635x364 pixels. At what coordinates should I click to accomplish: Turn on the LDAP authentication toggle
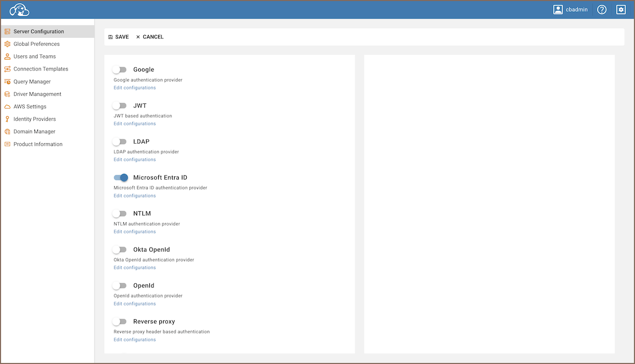pyautogui.click(x=120, y=142)
